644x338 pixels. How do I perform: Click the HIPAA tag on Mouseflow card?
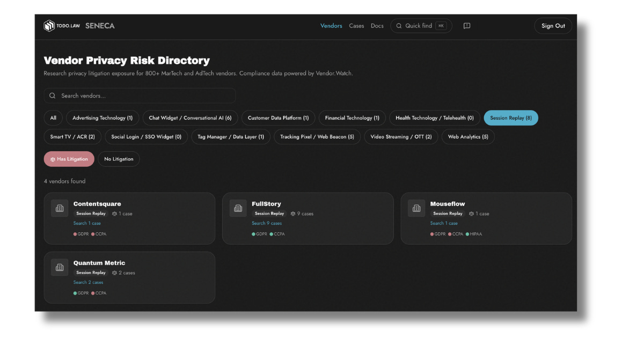[x=474, y=234]
